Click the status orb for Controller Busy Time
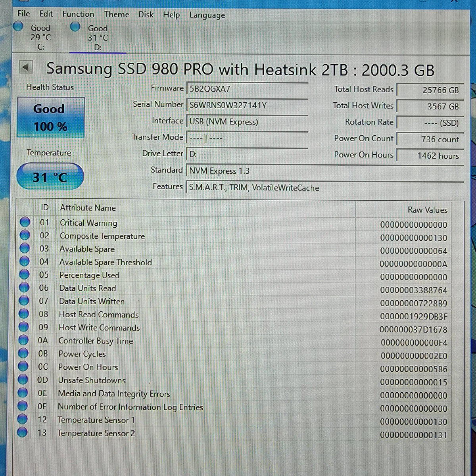The height and width of the screenshot is (476, 476). [x=23, y=340]
